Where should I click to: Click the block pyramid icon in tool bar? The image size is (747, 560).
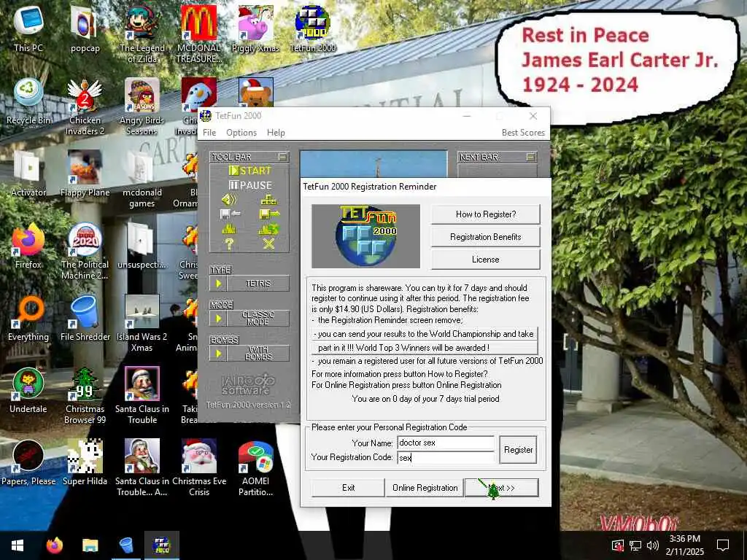(268, 200)
